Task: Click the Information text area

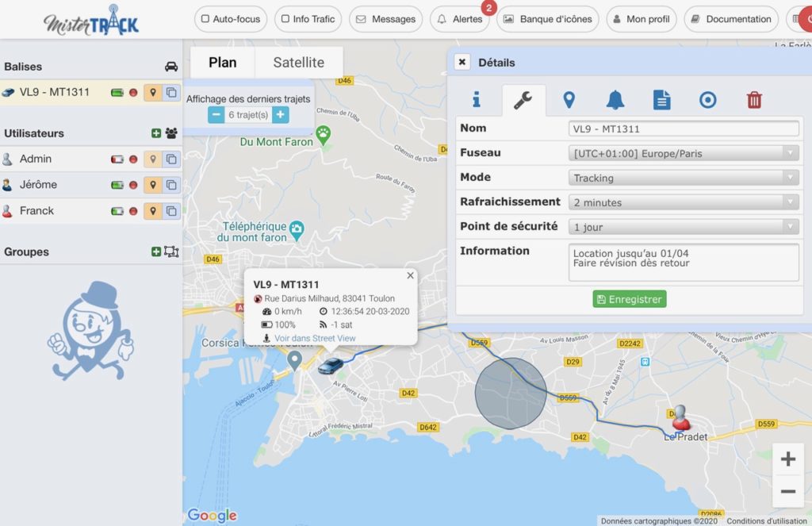Action: (x=684, y=263)
